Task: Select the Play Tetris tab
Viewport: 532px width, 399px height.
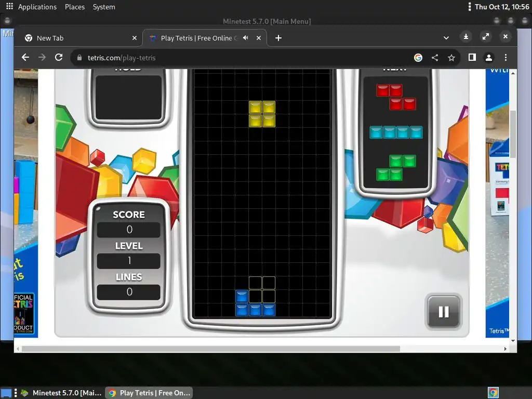Action: tap(205, 38)
